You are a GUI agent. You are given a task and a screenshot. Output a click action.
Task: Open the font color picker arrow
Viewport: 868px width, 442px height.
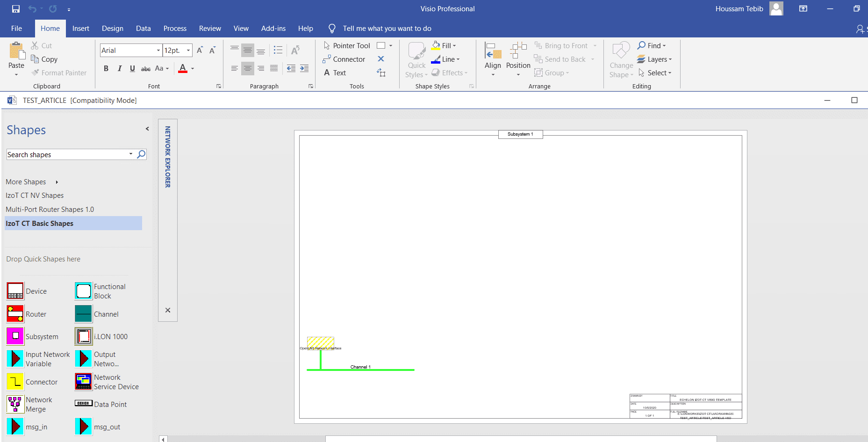click(193, 69)
